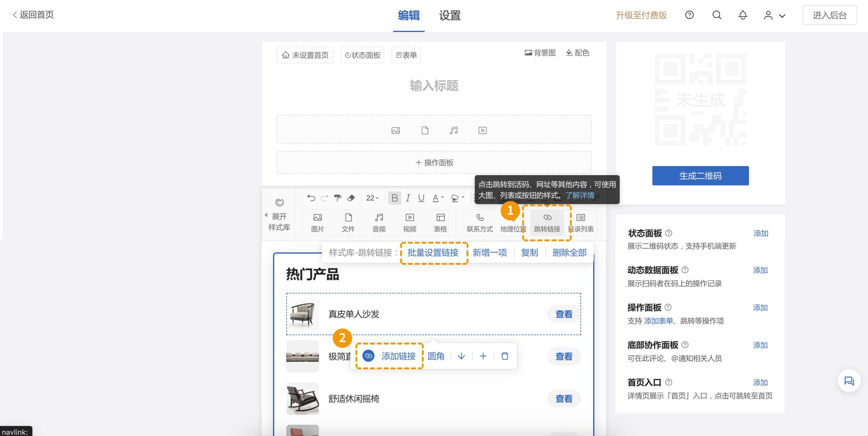The image size is (868, 436).
Task: Open the search magnifier icon
Action: (717, 15)
